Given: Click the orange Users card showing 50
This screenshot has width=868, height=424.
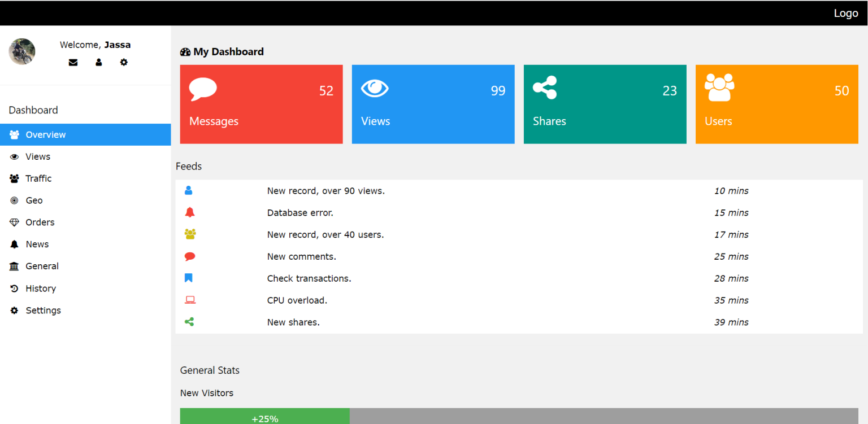Looking at the screenshot, I should coord(776,104).
